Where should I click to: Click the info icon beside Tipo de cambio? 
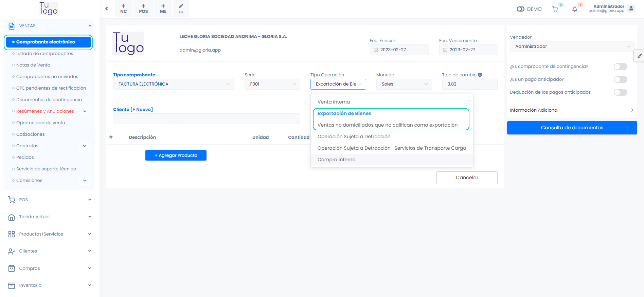point(480,75)
